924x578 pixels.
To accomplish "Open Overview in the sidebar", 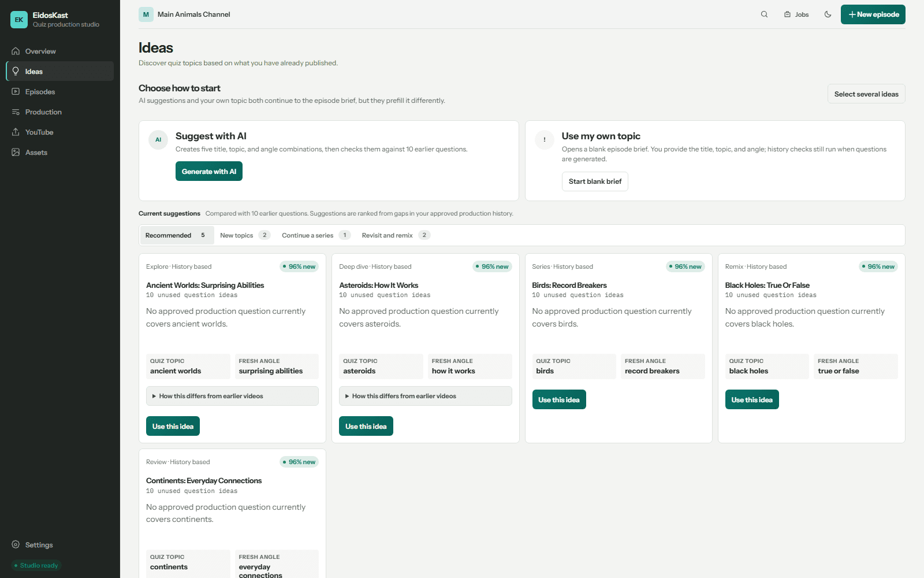I will pos(60,51).
